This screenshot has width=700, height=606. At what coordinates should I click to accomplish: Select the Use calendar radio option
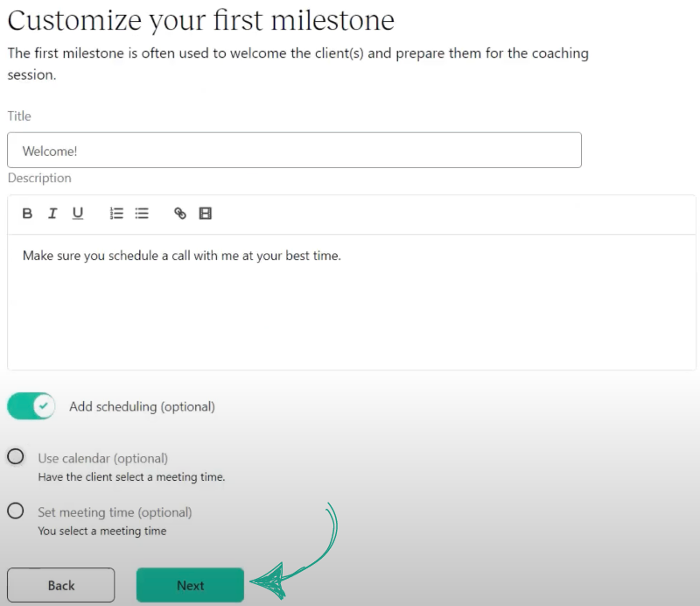point(16,456)
